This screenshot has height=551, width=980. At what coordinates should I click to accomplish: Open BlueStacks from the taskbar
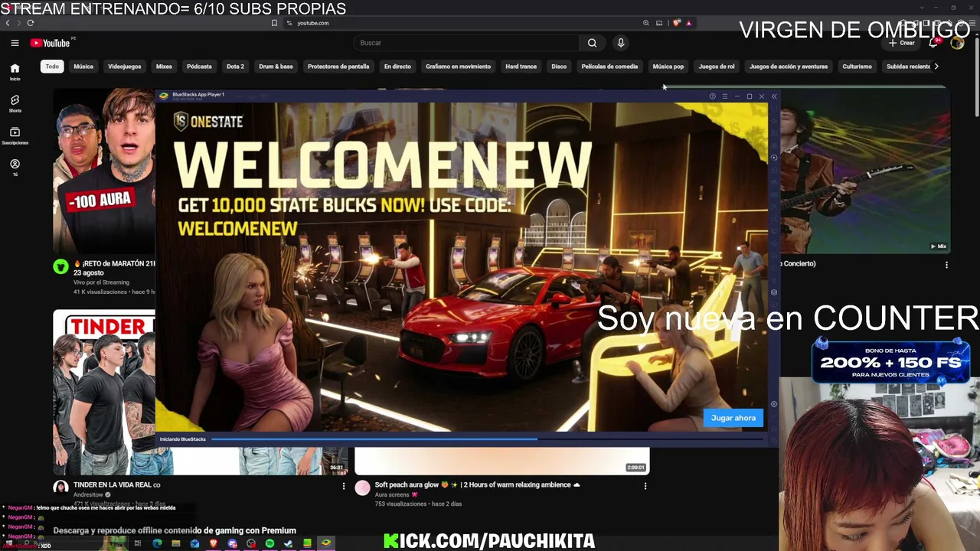326,543
